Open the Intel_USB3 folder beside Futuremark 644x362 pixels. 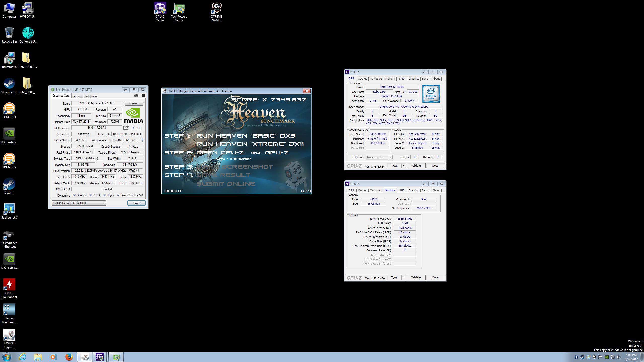[x=28, y=61]
